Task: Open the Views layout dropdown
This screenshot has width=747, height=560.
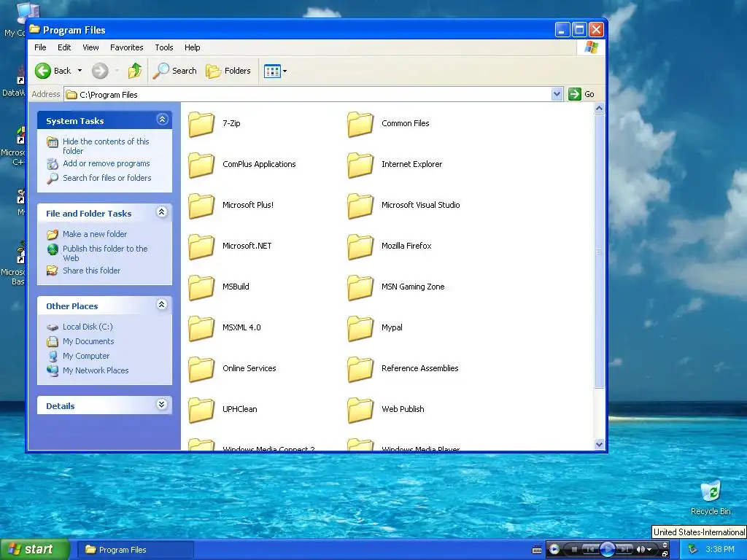Action: tap(275, 71)
